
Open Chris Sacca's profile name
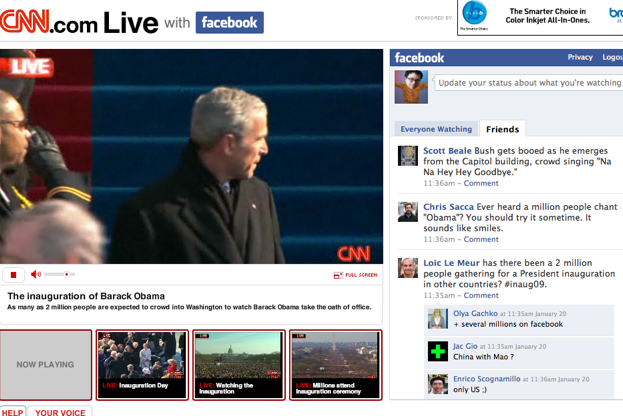coord(449,207)
